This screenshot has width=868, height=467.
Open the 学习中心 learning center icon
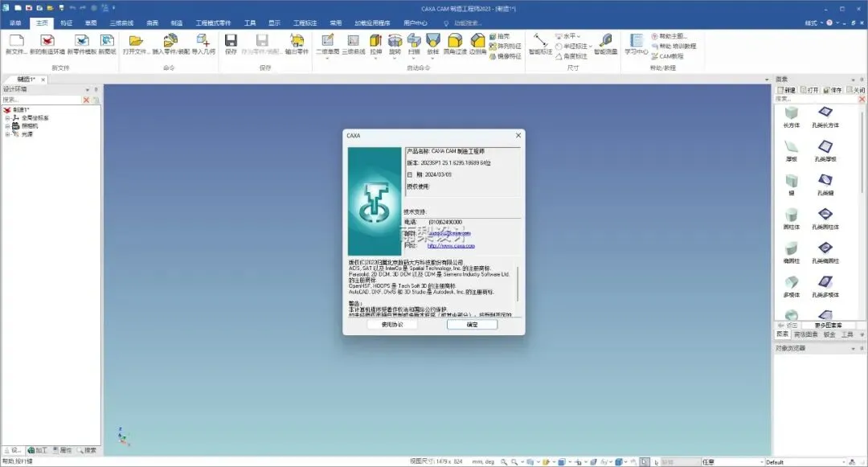pos(636,40)
